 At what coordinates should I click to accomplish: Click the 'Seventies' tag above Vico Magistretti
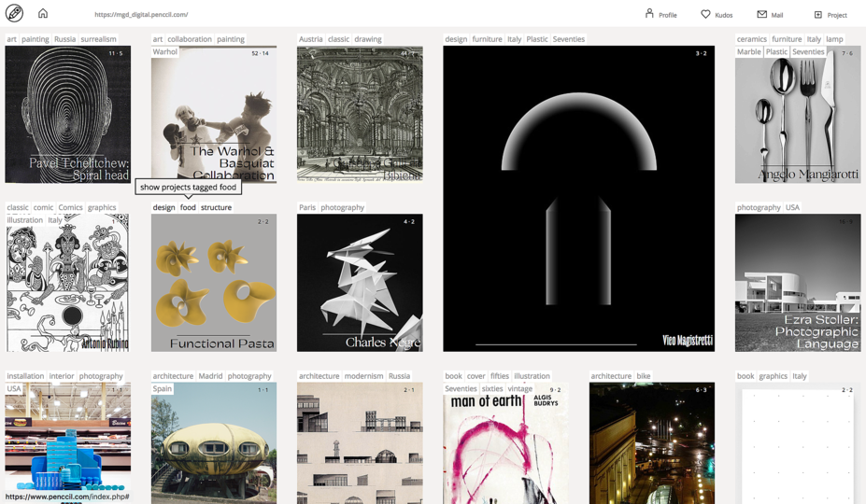[568, 39]
